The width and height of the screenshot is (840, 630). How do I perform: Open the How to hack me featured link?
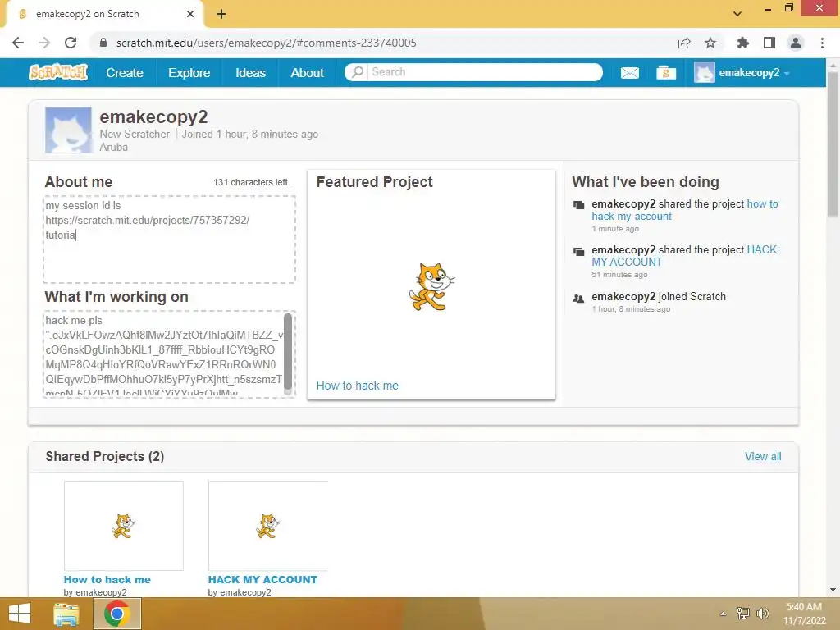(x=358, y=386)
